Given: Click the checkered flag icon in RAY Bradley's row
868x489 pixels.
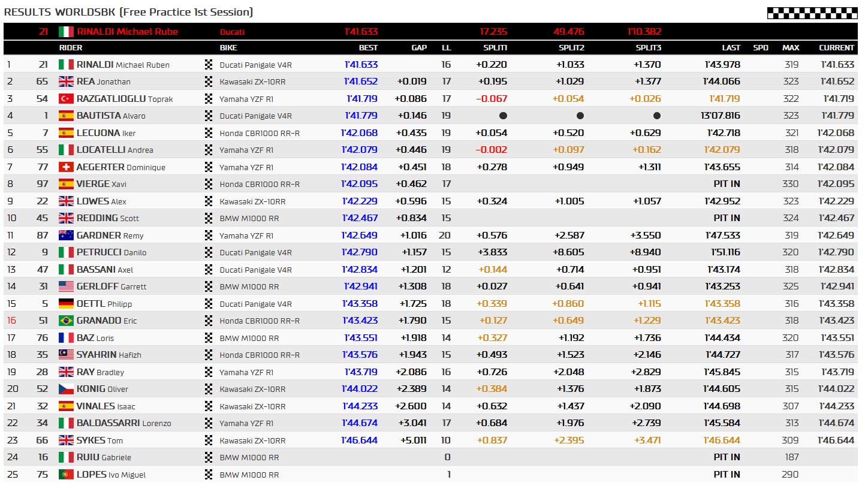Looking at the screenshot, I should coord(209,372).
